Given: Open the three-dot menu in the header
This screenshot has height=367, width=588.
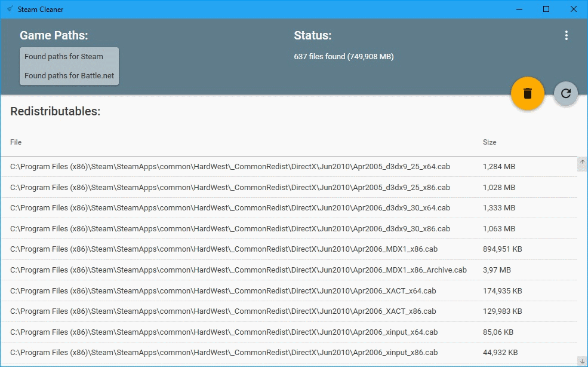Looking at the screenshot, I should [x=566, y=35].
